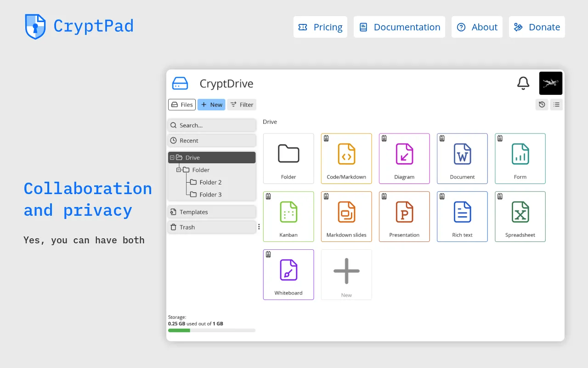Select Drive in the sidebar tree
The height and width of the screenshot is (368, 588).
coord(212,157)
